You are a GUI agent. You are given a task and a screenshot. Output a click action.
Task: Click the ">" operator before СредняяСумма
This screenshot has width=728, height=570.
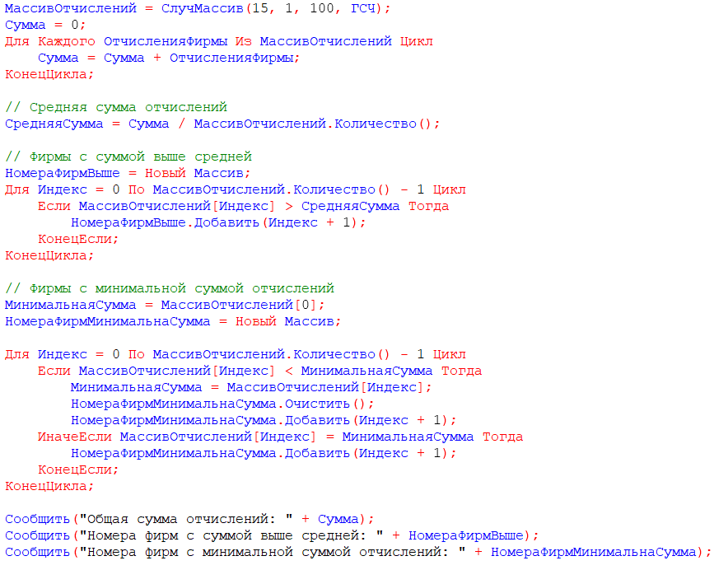[x=289, y=206]
